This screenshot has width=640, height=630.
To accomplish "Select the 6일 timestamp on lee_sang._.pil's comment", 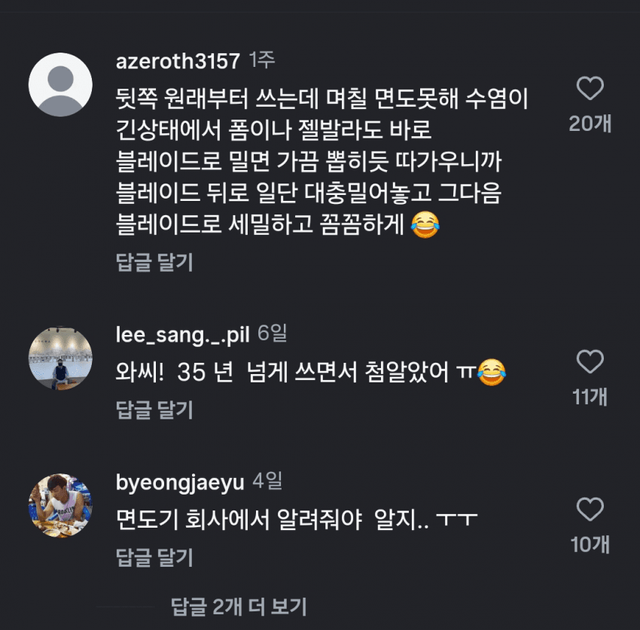I will pyautogui.click(x=272, y=334).
